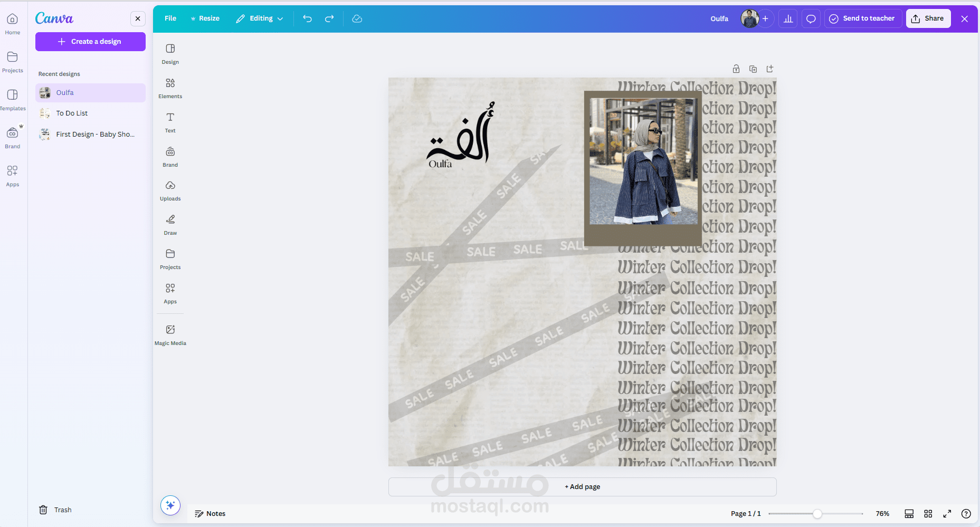
Task: Click the undo arrow
Action: [x=307, y=18]
